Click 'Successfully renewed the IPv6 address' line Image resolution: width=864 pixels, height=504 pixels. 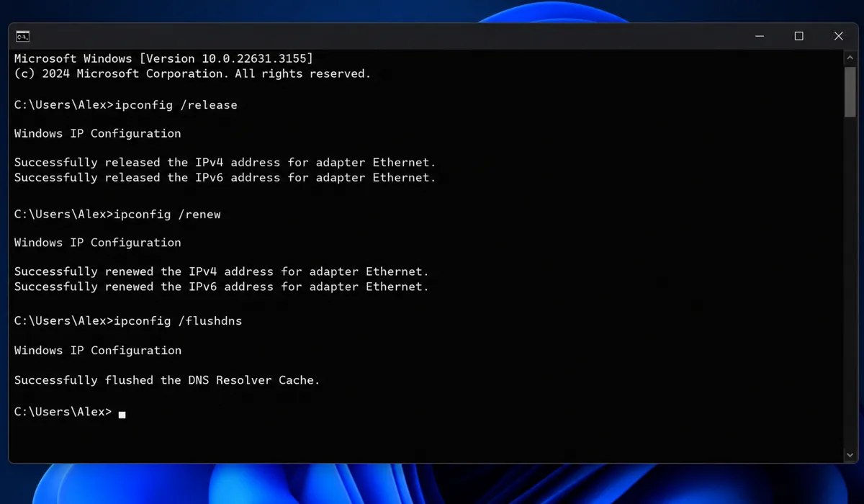tap(222, 287)
